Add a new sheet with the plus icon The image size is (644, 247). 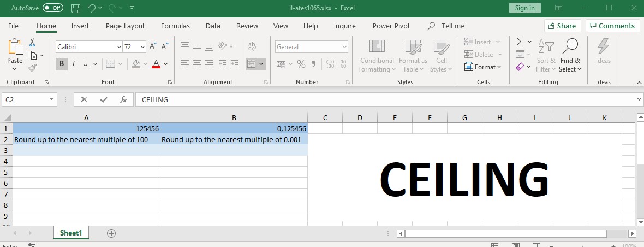pyautogui.click(x=111, y=233)
